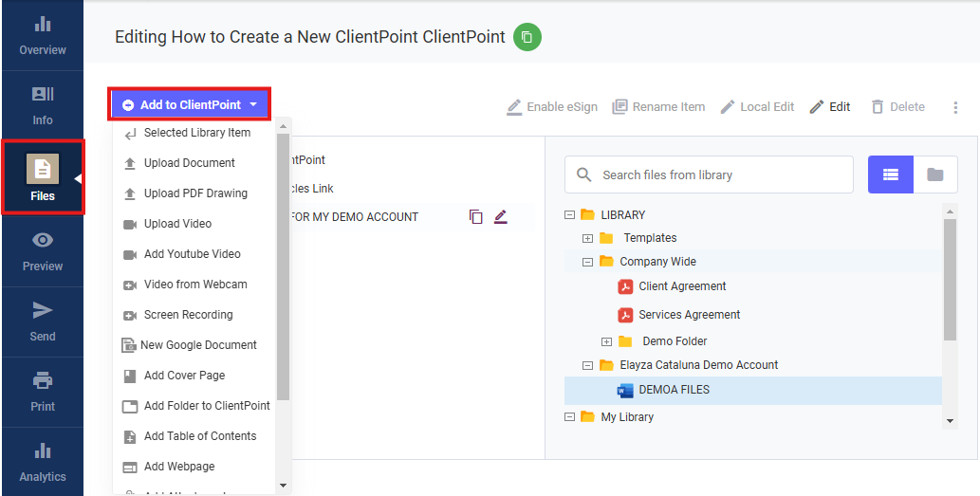Click the Search files from library field

pyautogui.click(x=709, y=175)
